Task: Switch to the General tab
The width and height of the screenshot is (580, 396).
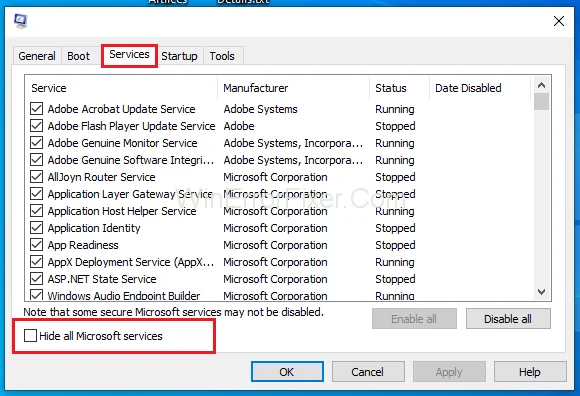Action: [x=37, y=56]
